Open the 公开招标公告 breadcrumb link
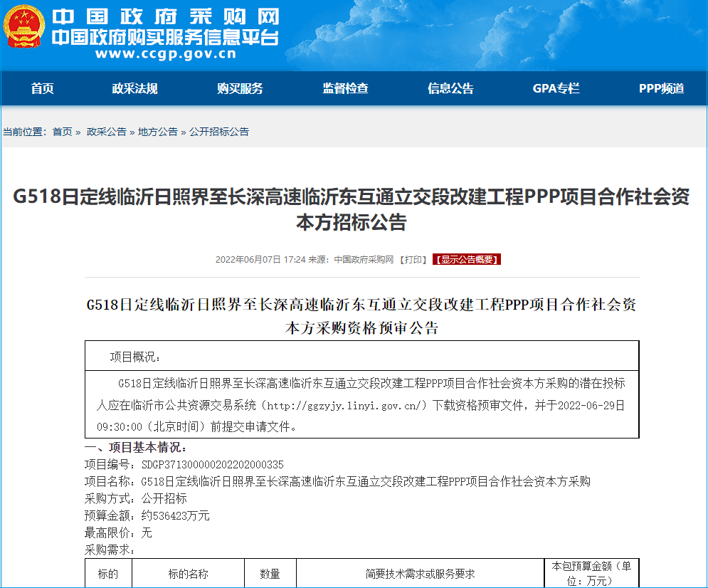 click(x=219, y=132)
